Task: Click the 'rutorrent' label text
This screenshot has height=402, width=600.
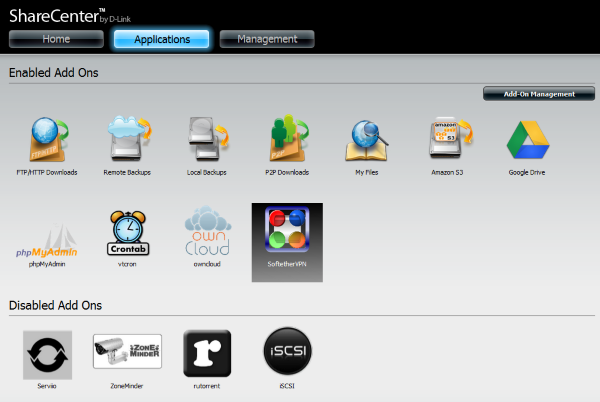Action: 207,386
